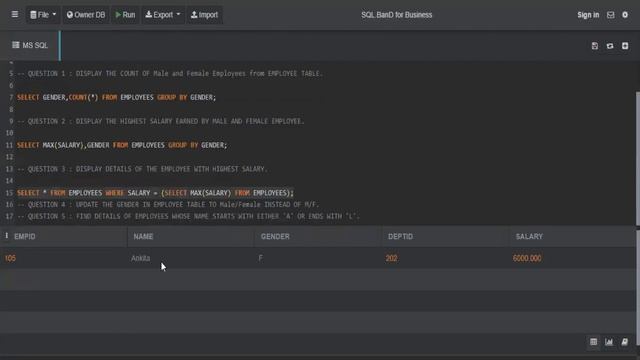Image resolution: width=640 pixels, height=360 pixels.
Task: Click the document view icon at bottom right
Action: [x=624, y=342]
